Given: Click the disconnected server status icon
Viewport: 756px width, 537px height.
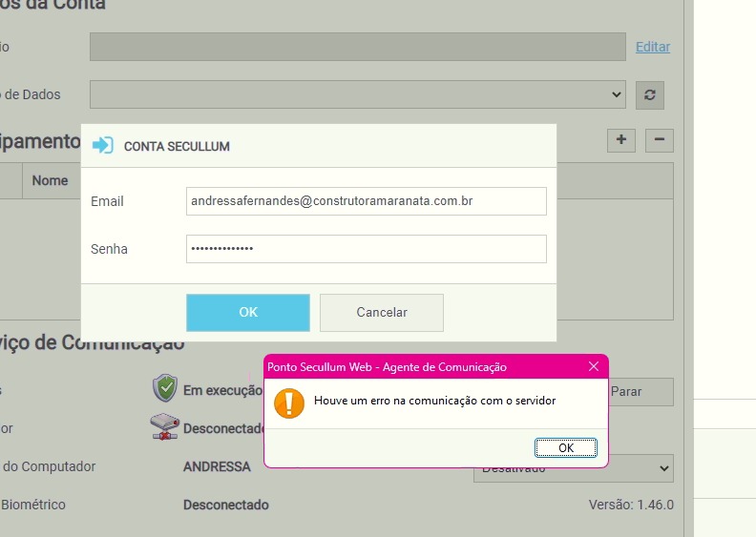Looking at the screenshot, I should click(165, 427).
